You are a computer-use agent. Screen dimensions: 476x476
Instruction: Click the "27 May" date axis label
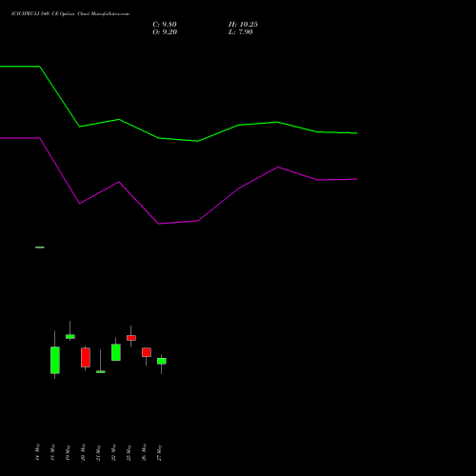[x=159, y=452]
